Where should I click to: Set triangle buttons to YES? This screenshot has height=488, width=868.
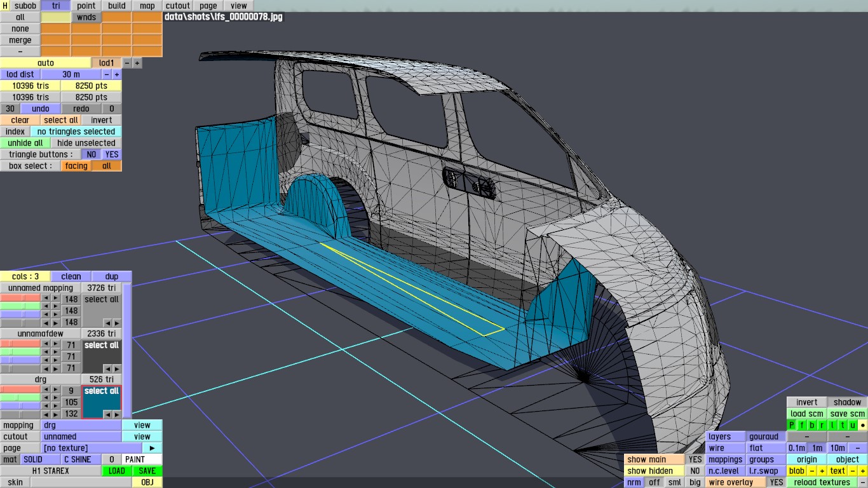112,154
